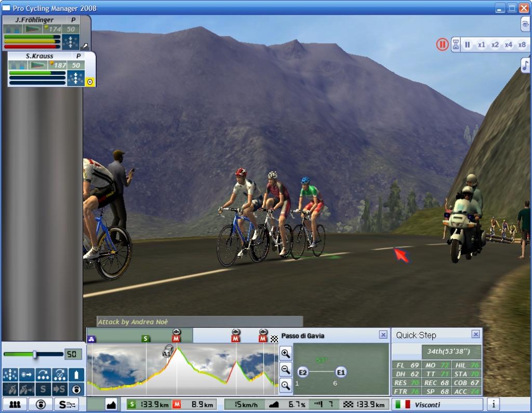
Task: Toggle the eye camera view button
Action: pos(525,24)
